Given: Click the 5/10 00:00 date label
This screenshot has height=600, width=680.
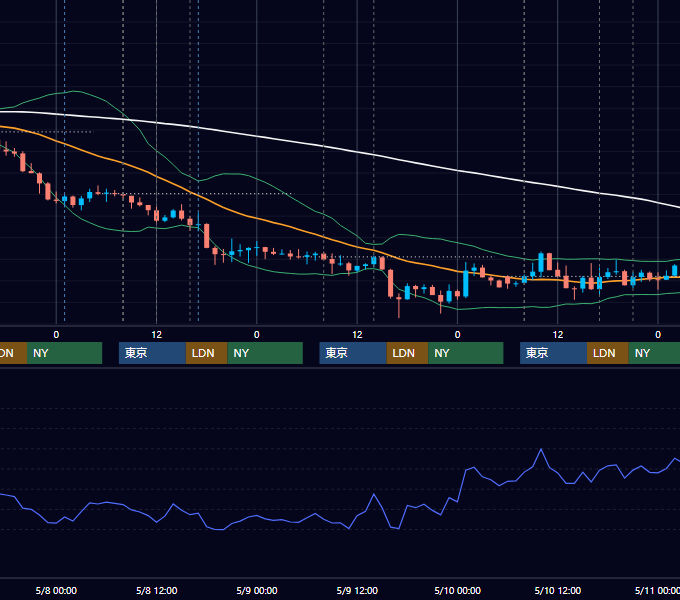Looking at the screenshot, I should pyautogui.click(x=458, y=590).
